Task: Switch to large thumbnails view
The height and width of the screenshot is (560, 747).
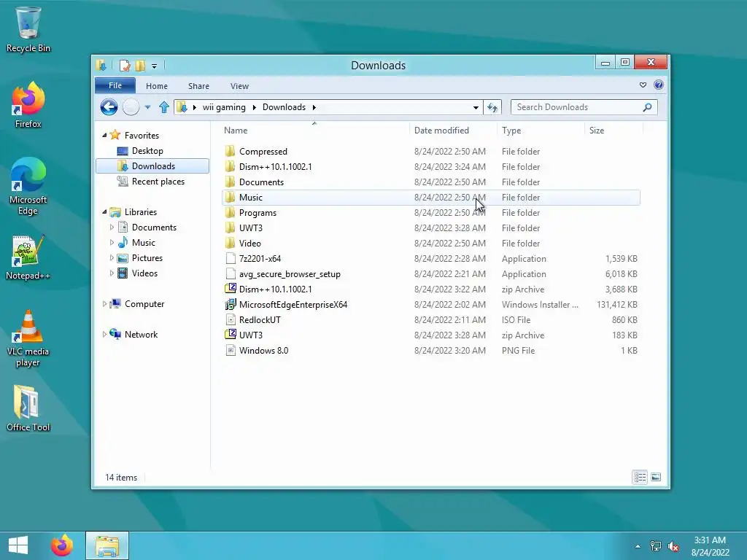Action: pos(656,477)
